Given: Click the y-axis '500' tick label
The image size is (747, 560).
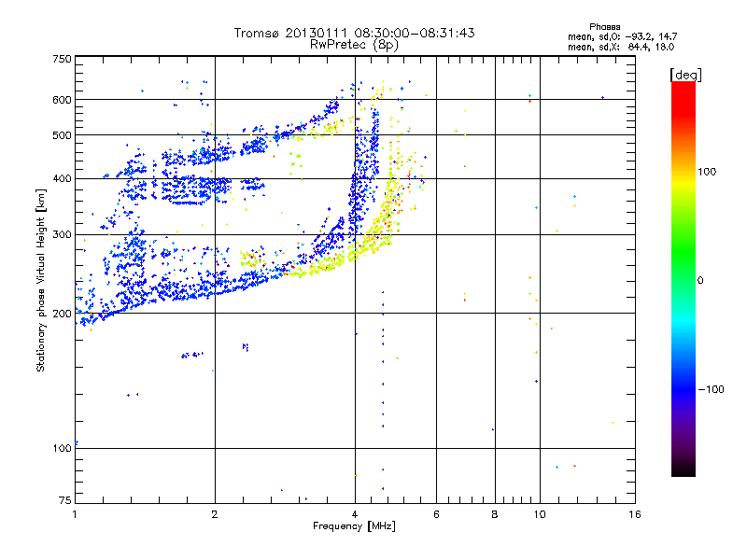Looking at the screenshot, I should click(x=62, y=135).
